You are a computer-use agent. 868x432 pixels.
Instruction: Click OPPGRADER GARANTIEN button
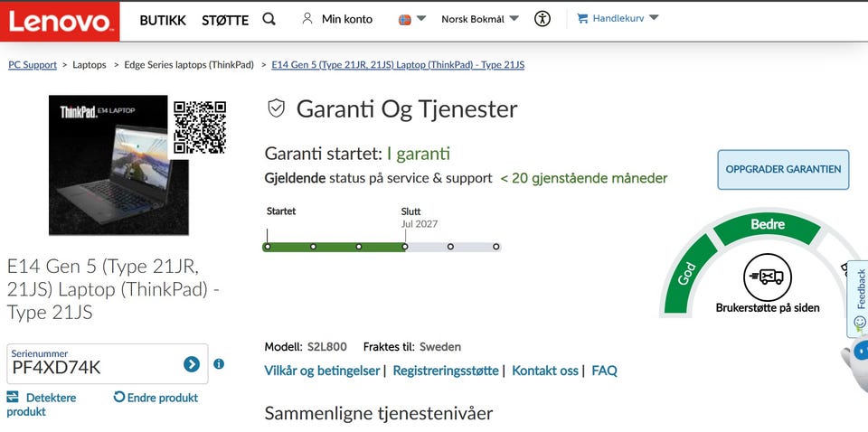point(783,170)
